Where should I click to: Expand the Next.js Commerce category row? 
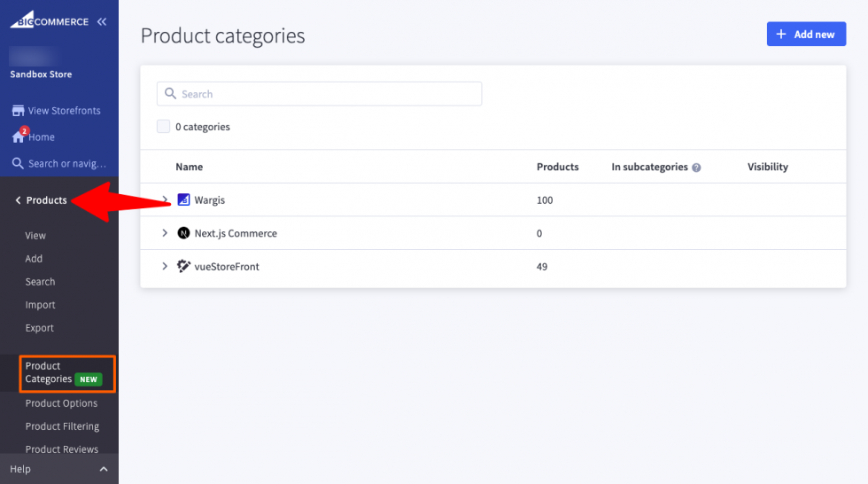point(164,233)
